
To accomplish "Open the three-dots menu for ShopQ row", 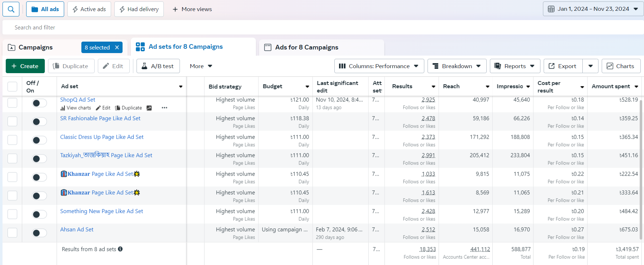I will click(164, 108).
